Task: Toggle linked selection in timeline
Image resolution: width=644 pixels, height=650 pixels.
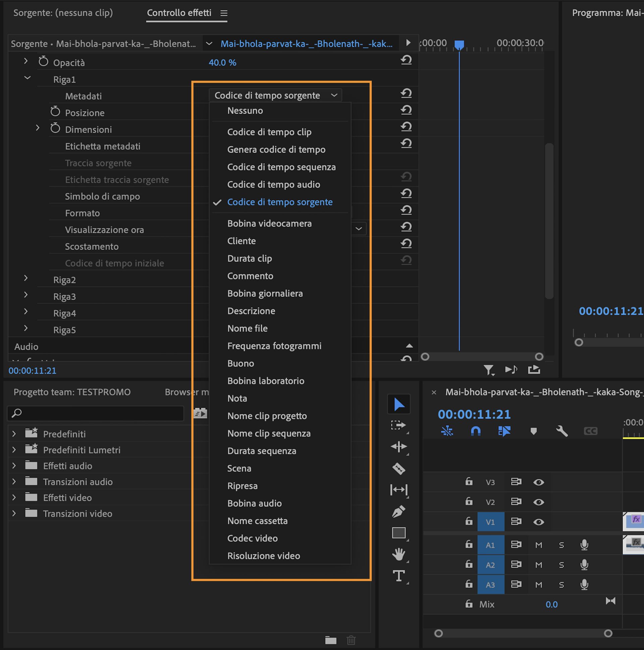Action: pos(504,431)
